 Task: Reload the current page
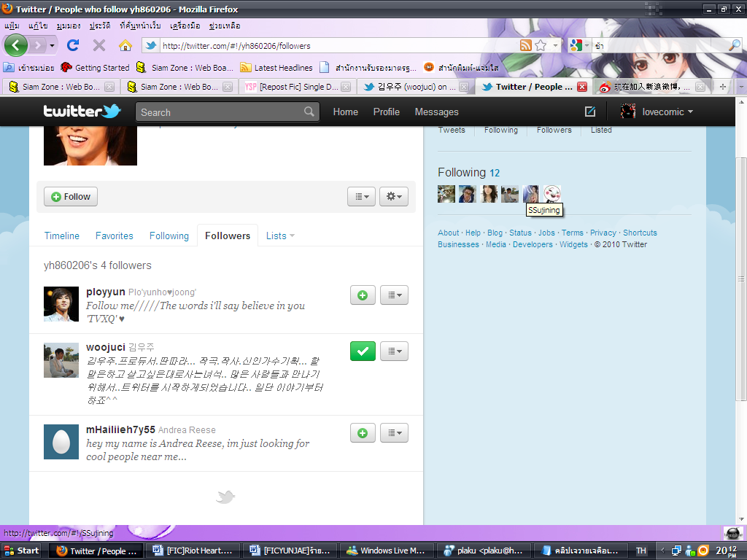pyautogui.click(x=73, y=45)
